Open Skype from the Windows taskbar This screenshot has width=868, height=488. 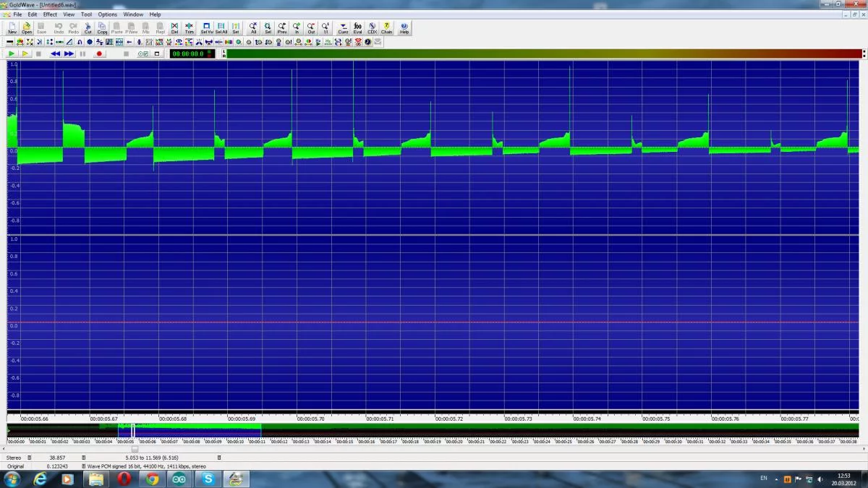pos(209,479)
